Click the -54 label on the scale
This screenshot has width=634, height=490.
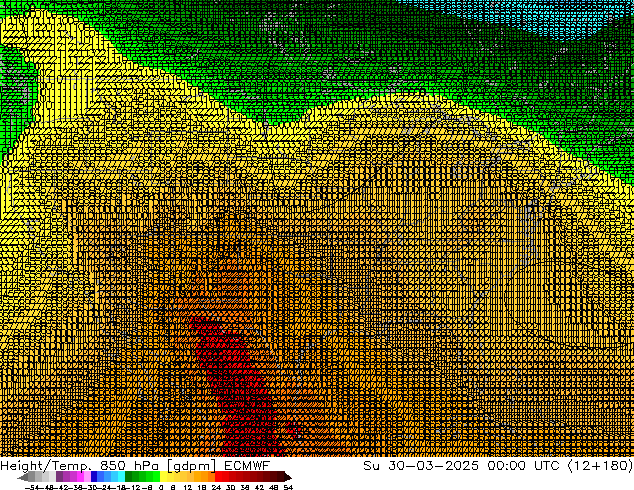click(x=32, y=487)
